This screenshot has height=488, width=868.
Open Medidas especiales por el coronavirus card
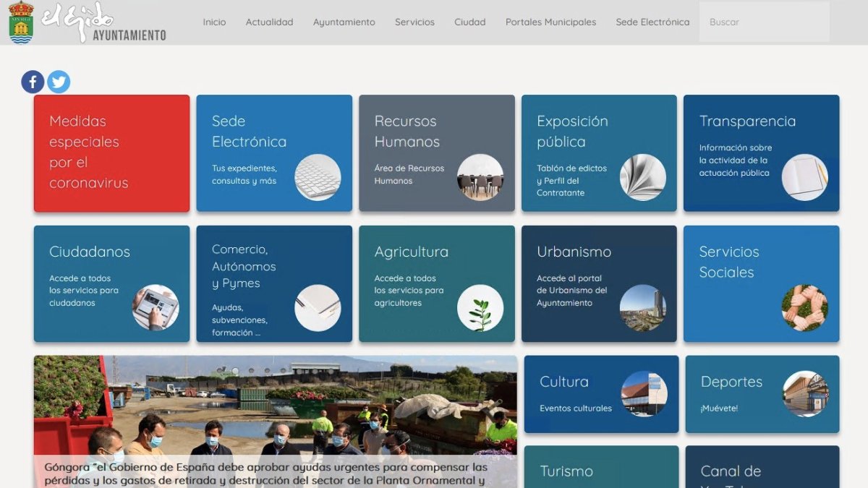click(112, 153)
